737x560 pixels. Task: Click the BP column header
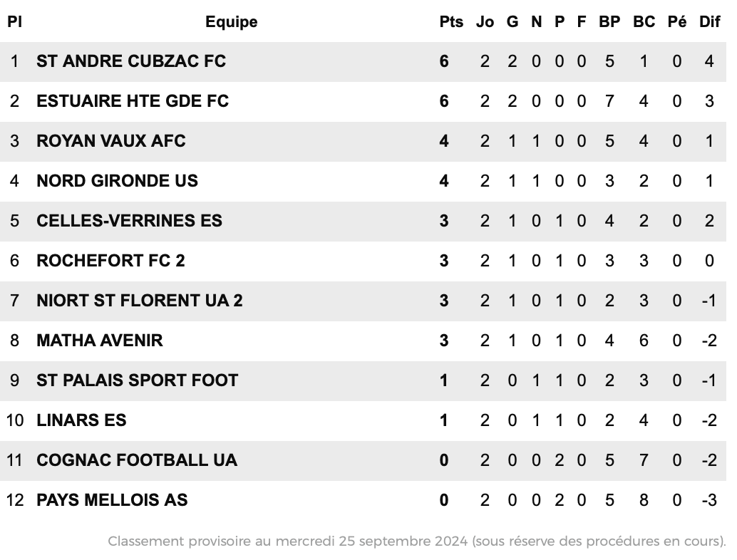point(609,22)
